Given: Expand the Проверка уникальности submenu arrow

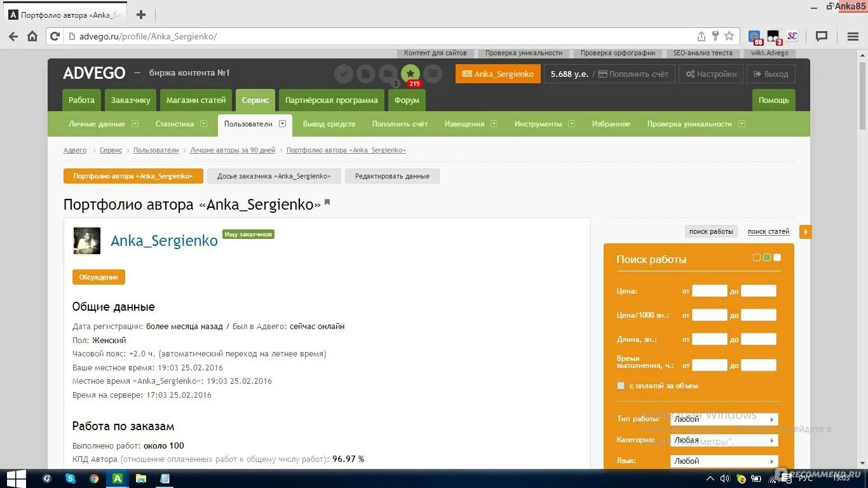Looking at the screenshot, I should click(x=742, y=124).
